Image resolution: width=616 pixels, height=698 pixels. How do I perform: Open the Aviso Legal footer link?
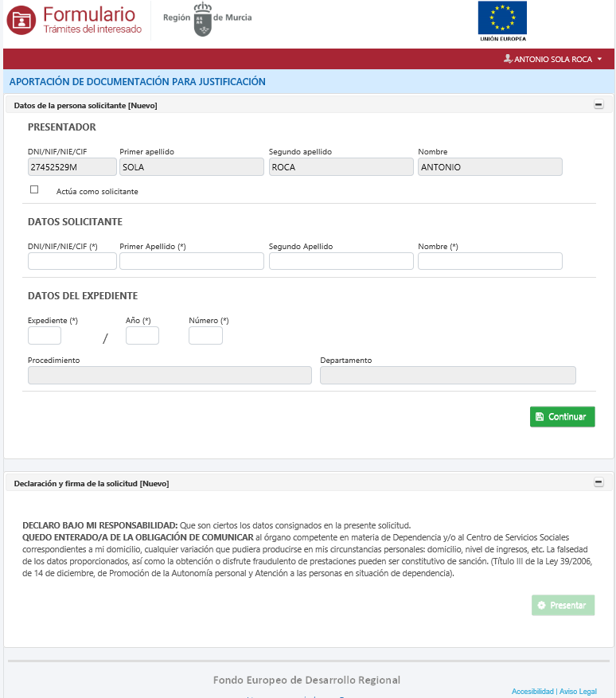[579, 692]
